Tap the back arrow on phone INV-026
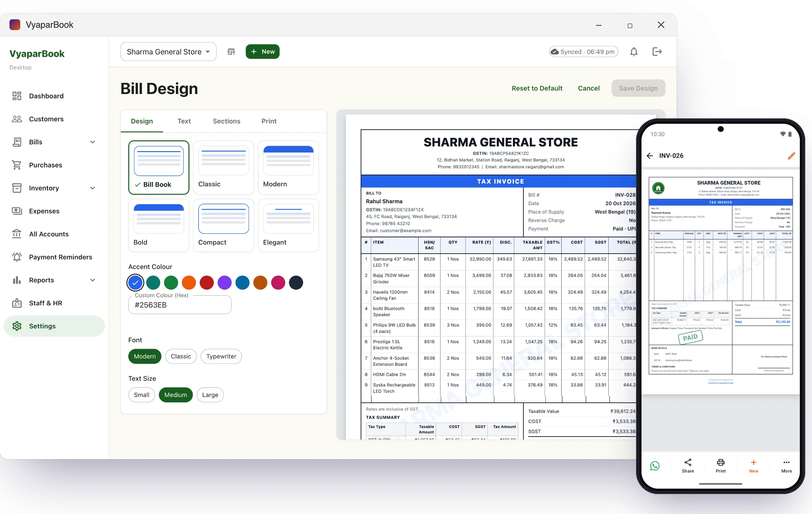Viewport: 812px width, 514px height. pos(650,156)
